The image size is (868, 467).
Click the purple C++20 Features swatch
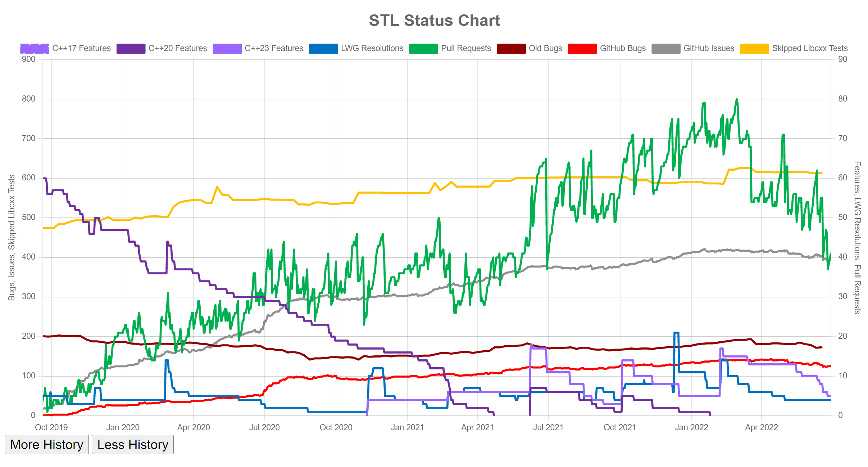click(x=131, y=48)
